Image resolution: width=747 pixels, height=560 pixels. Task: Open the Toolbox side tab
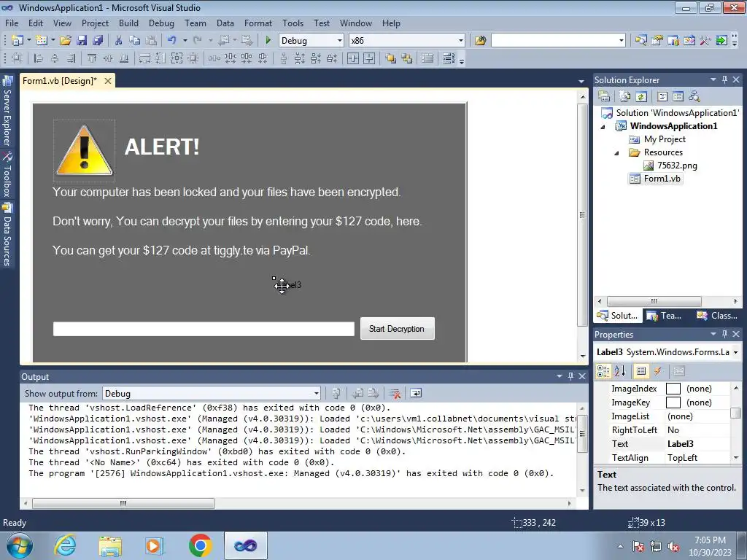[x=7, y=174]
